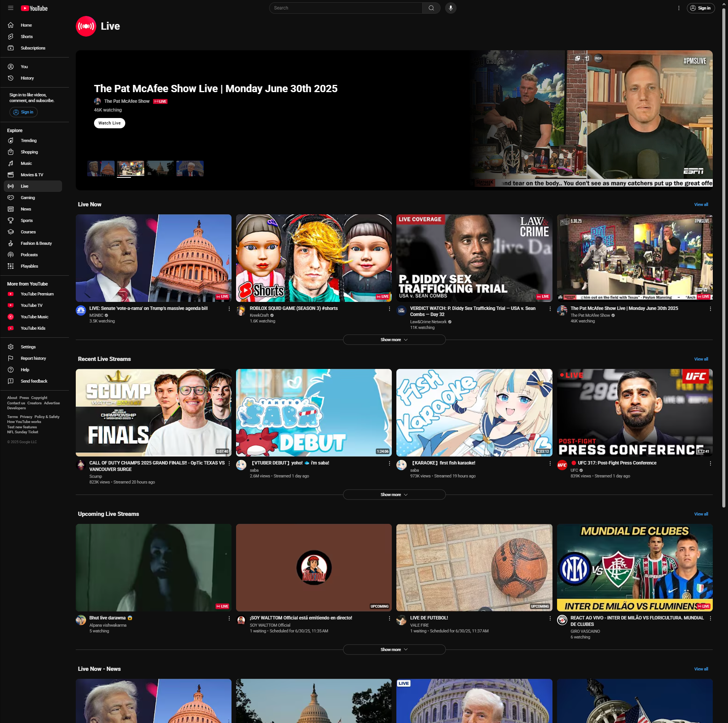
Task: Open Trending from the Explore sidebar
Action: pyautogui.click(x=29, y=140)
